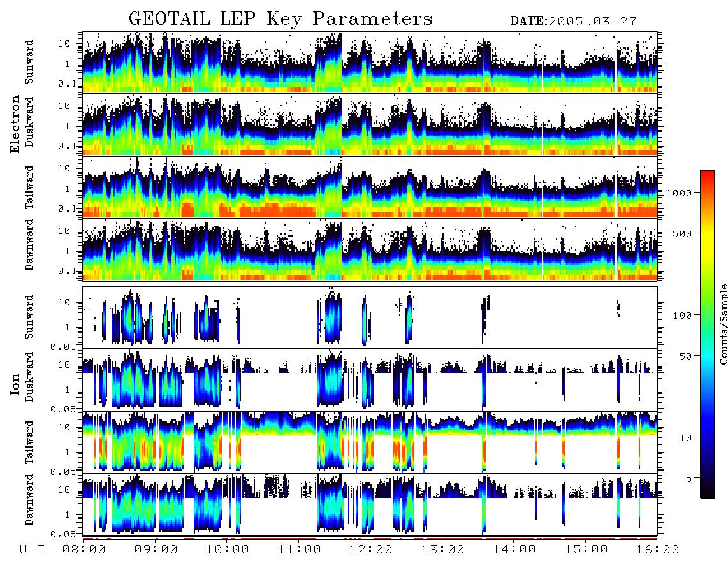
Task: Click the '12:00' time tick label
Action: (x=371, y=550)
